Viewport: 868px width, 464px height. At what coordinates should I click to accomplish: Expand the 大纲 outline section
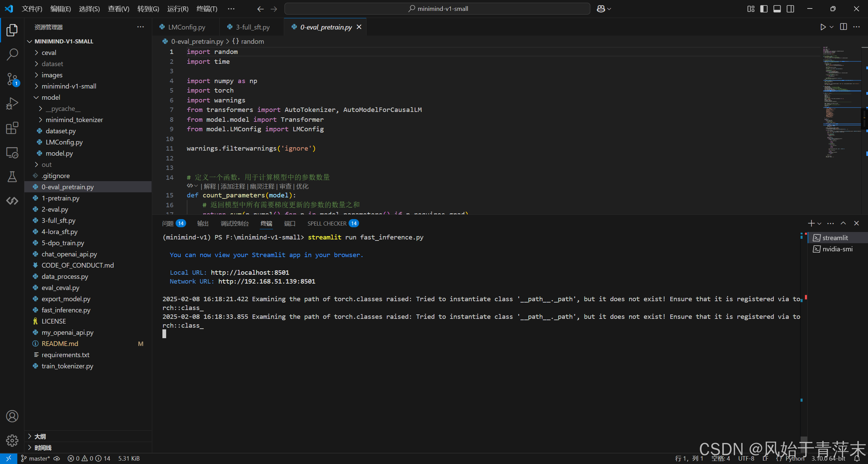[88, 437]
